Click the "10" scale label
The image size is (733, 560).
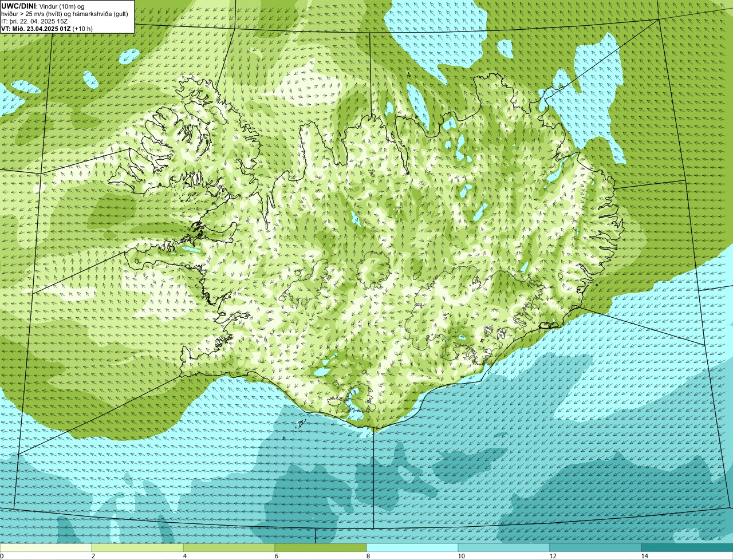click(x=461, y=556)
